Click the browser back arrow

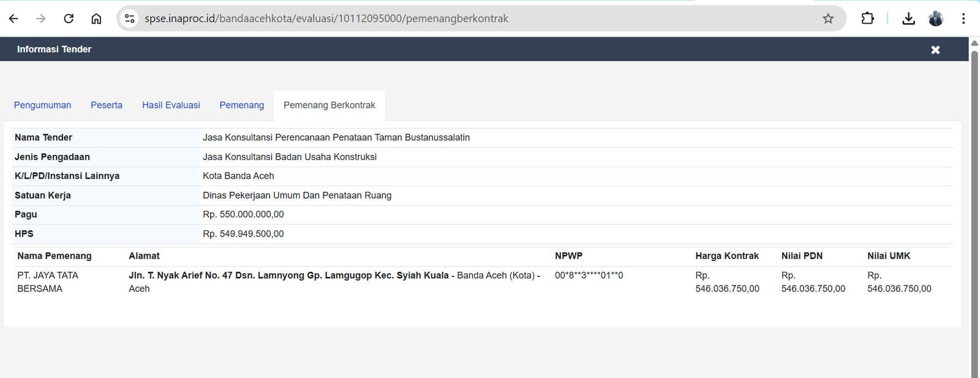point(13,19)
